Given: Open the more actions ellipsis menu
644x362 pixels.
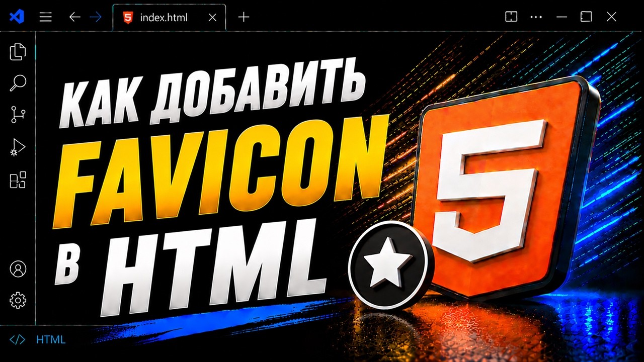Looking at the screenshot, I should [536, 17].
